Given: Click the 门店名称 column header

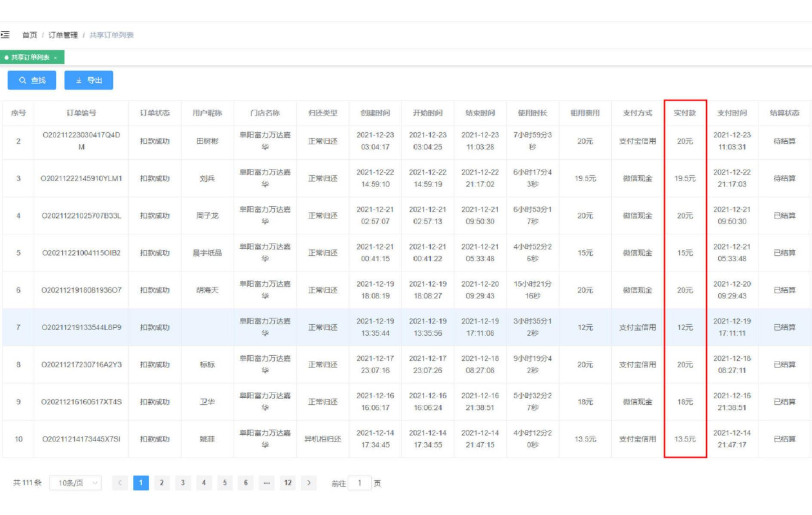Looking at the screenshot, I should pos(265,113).
